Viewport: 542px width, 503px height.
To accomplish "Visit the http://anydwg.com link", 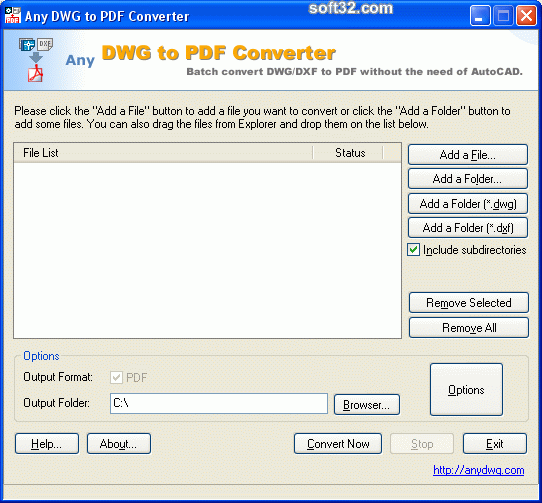I will (x=478, y=470).
